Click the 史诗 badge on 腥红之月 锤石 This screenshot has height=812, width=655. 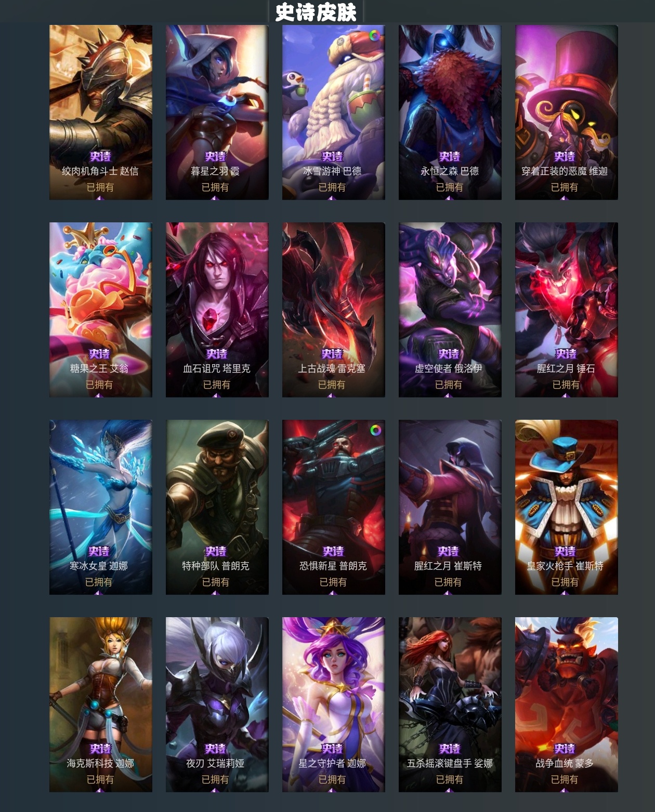[566, 354]
